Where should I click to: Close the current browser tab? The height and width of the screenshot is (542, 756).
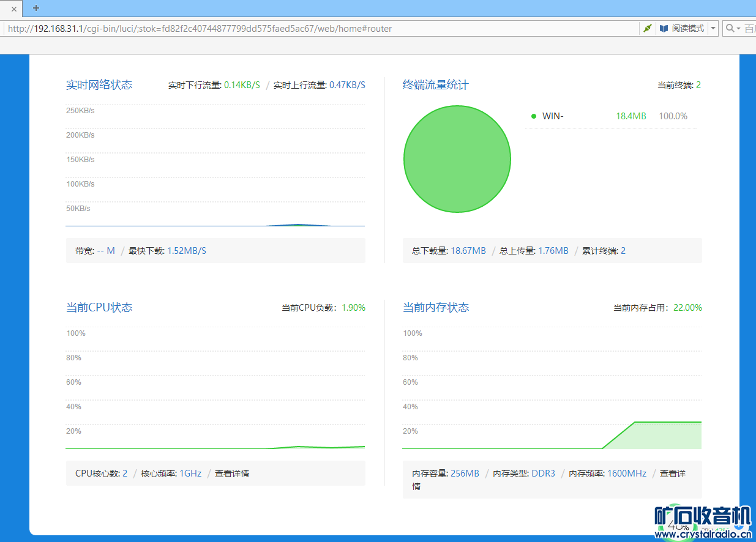tap(13, 9)
